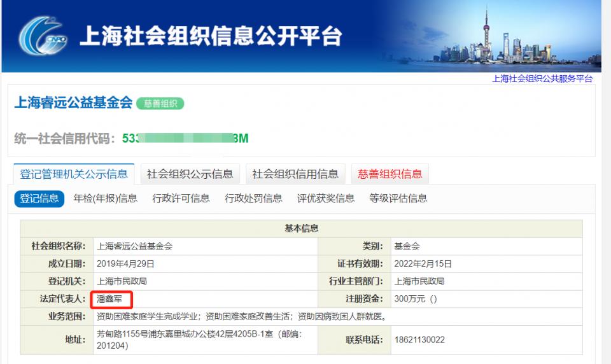
Task: Open 行政处罚信息 sub-tab
Action: pyautogui.click(x=253, y=199)
